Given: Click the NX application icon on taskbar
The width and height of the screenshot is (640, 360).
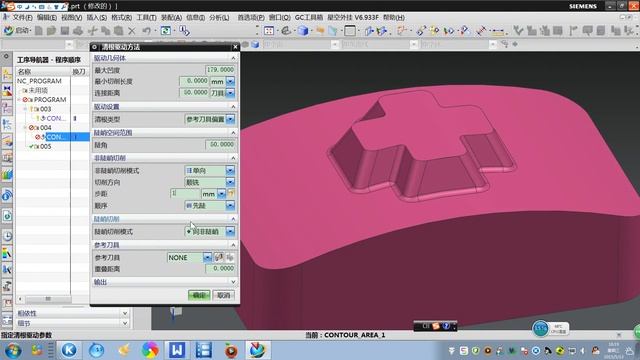Looking at the screenshot, I should (x=258, y=350).
